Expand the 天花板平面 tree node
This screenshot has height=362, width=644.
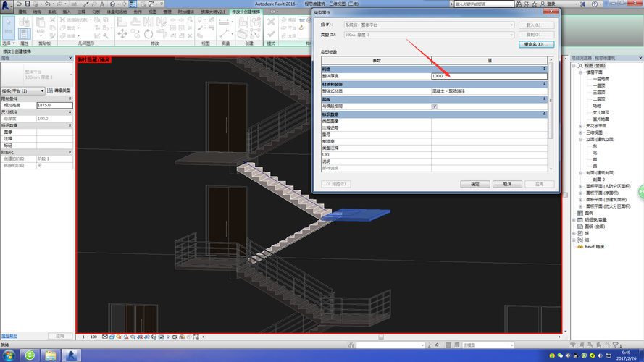[x=581, y=126]
